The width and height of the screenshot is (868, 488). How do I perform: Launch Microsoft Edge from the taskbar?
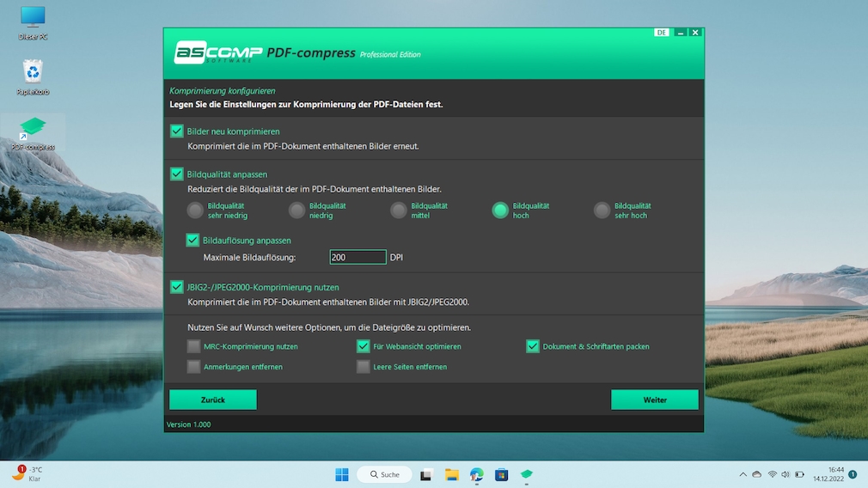(x=476, y=474)
